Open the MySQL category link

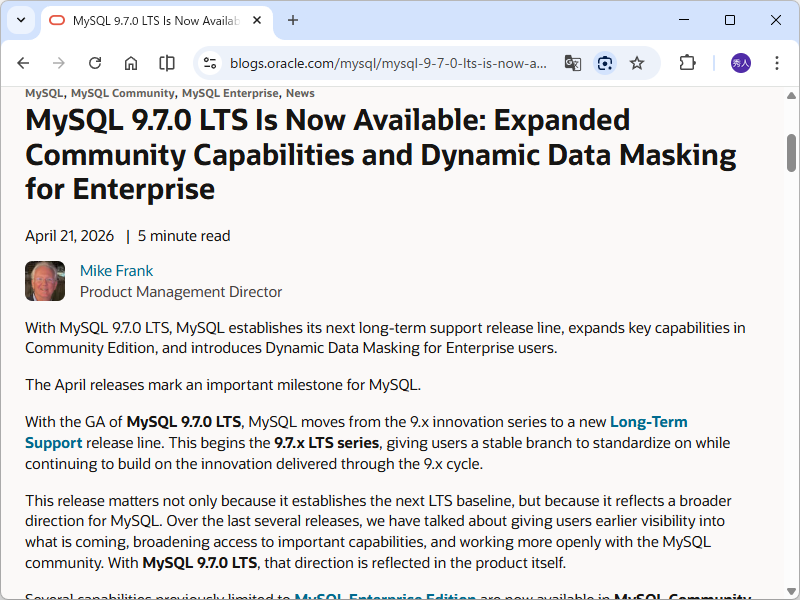[44, 93]
